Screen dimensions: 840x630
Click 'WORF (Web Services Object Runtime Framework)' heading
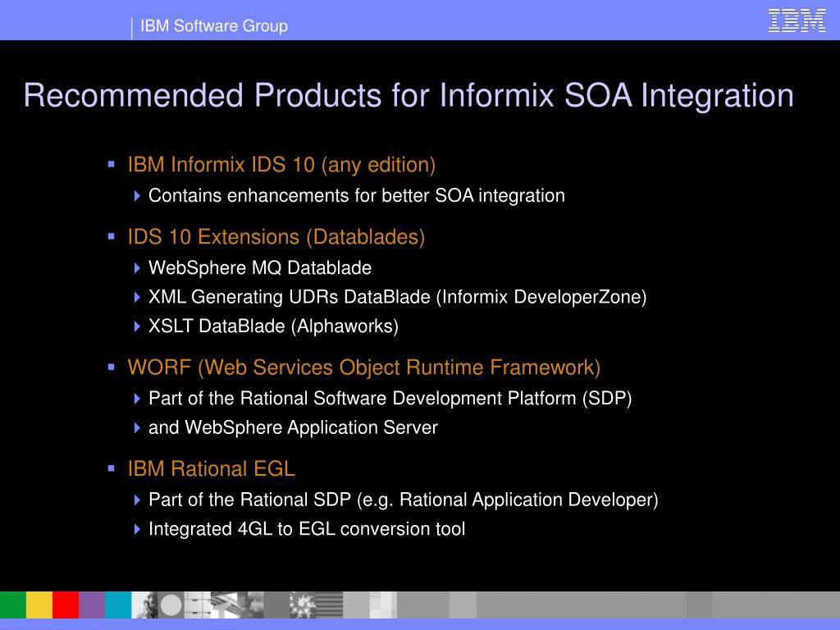(x=363, y=367)
